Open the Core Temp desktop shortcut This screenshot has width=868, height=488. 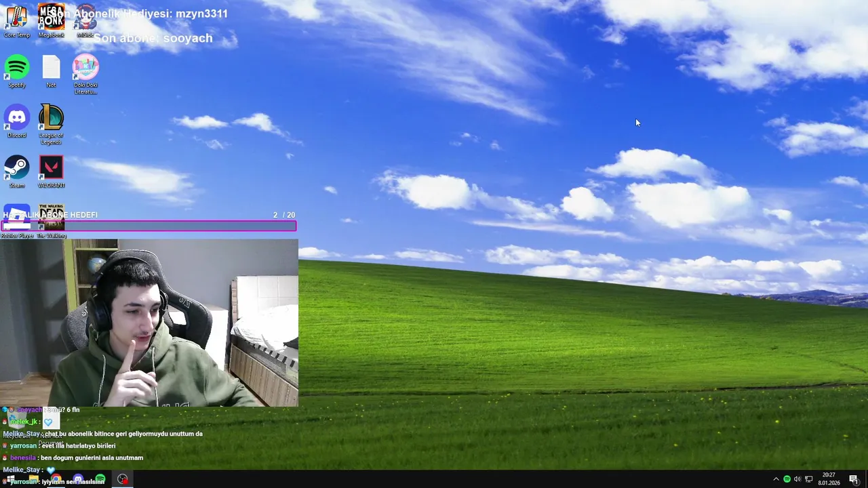[17, 22]
